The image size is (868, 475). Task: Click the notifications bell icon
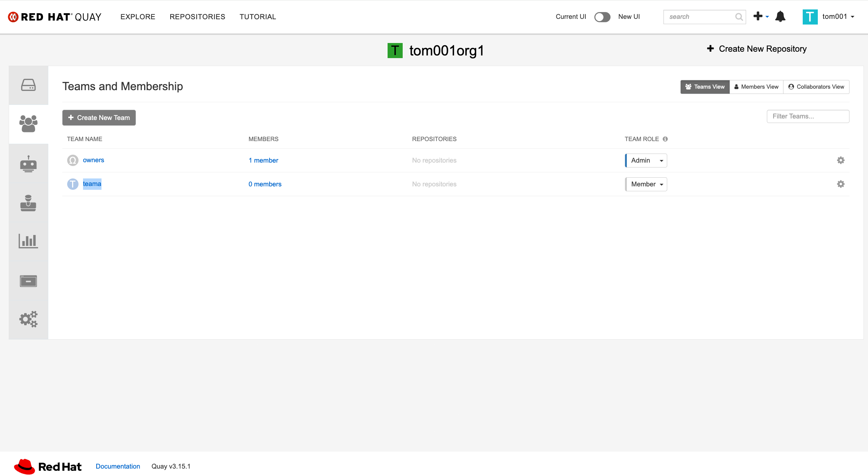point(780,17)
